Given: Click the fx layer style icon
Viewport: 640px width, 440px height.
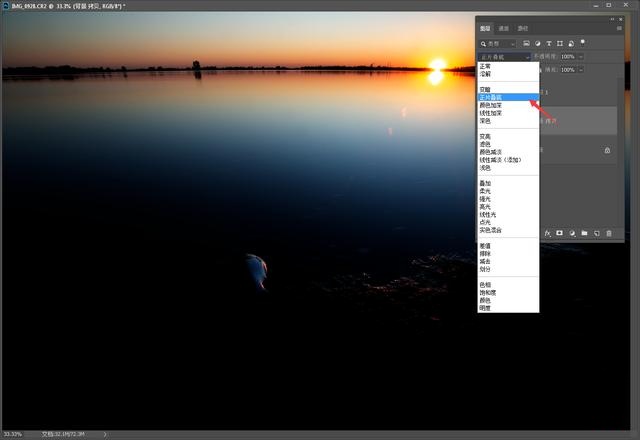Looking at the screenshot, I should click(x=547, y=233).
